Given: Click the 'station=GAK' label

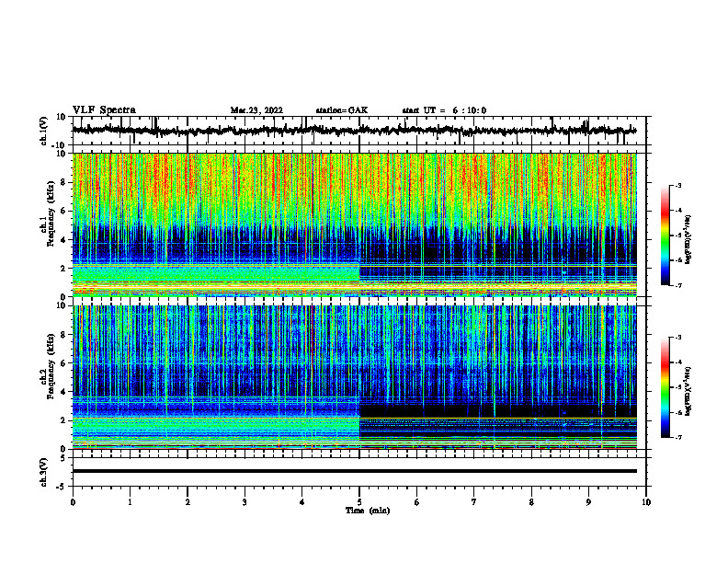Looking at the screenshot, I should (x=342, y=110).
